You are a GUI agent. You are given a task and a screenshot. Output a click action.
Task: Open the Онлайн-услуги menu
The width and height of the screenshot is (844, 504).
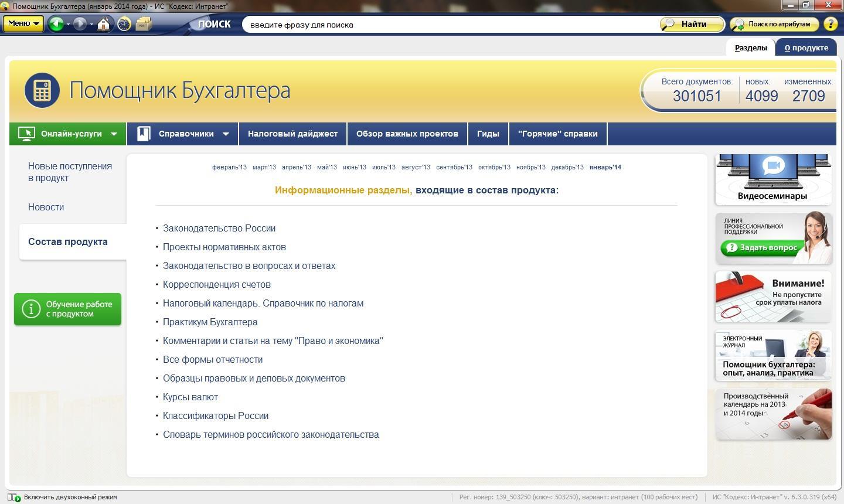click(x=67, y=134)
